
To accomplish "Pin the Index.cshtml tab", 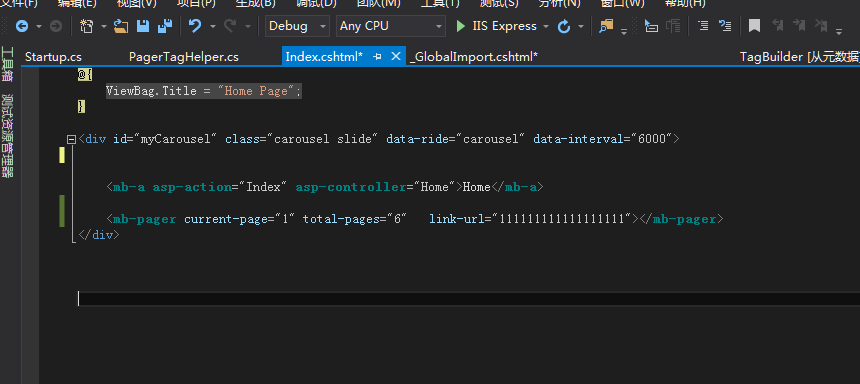I will (377, 57).
